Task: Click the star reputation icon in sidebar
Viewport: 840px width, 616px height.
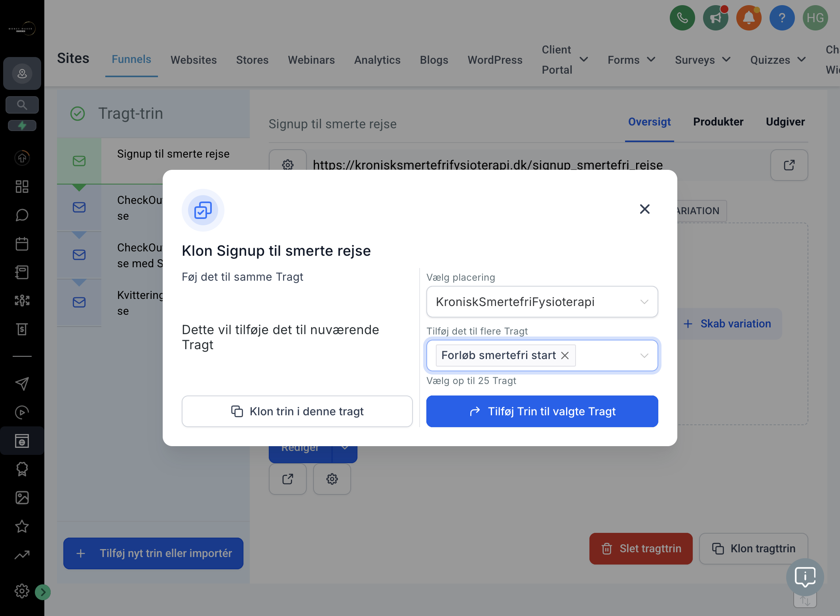Action: click(x=22, y=526)
